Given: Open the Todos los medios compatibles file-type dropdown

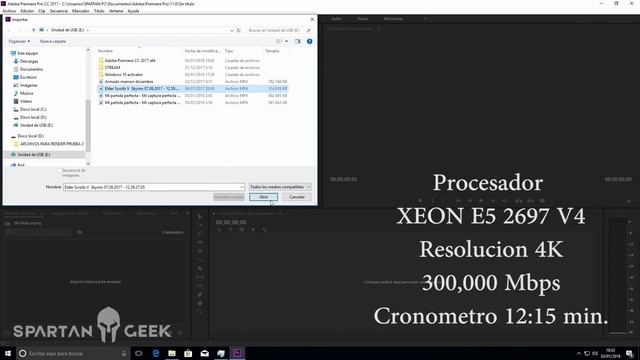Looking at the screenshot, I should click(280, 187).
